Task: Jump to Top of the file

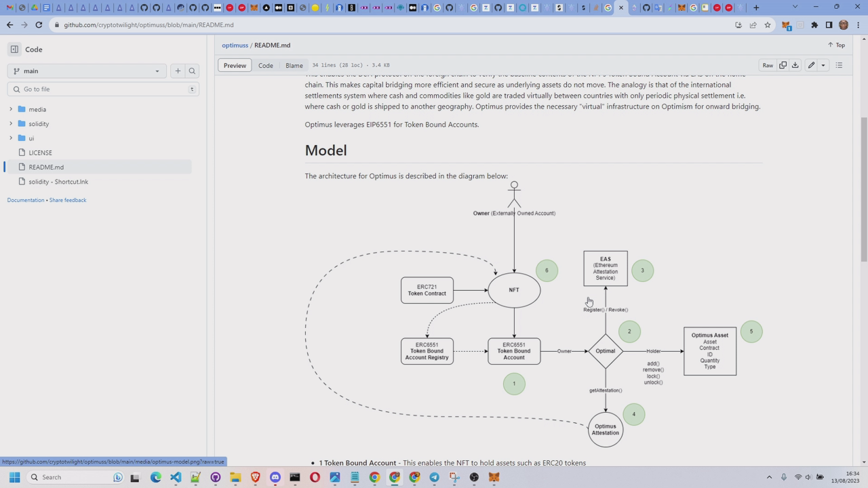Action: [x=836, y=45]
